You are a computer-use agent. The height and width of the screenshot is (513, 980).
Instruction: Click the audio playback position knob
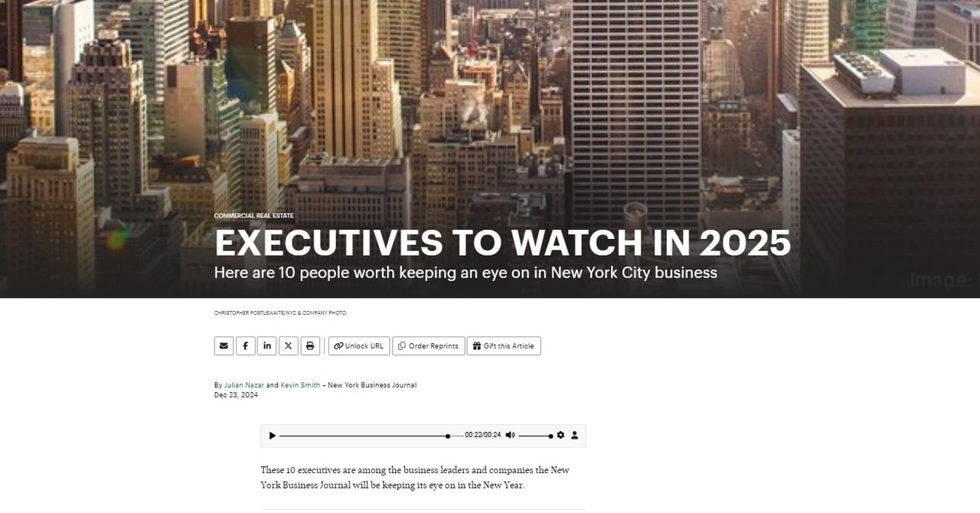tap(448, 436)
